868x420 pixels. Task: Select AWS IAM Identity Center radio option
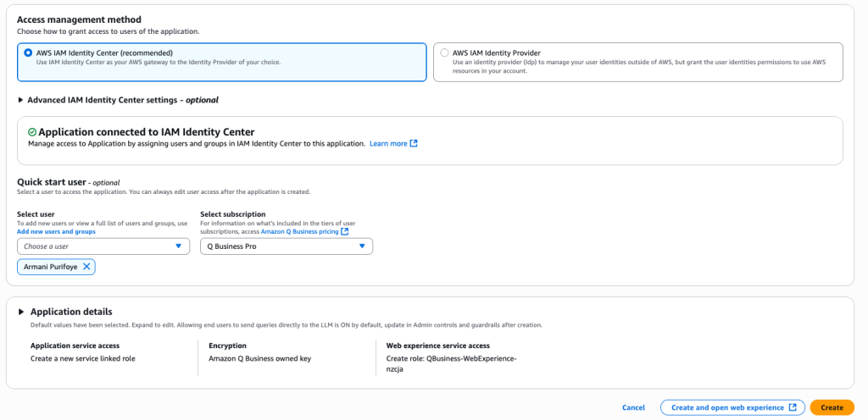28,53
